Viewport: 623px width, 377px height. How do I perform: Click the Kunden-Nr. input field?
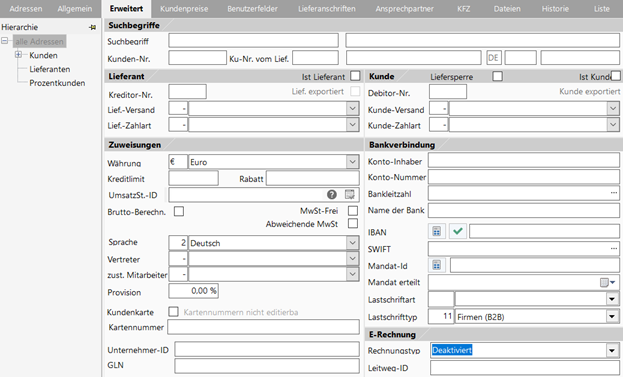(197, 58)
